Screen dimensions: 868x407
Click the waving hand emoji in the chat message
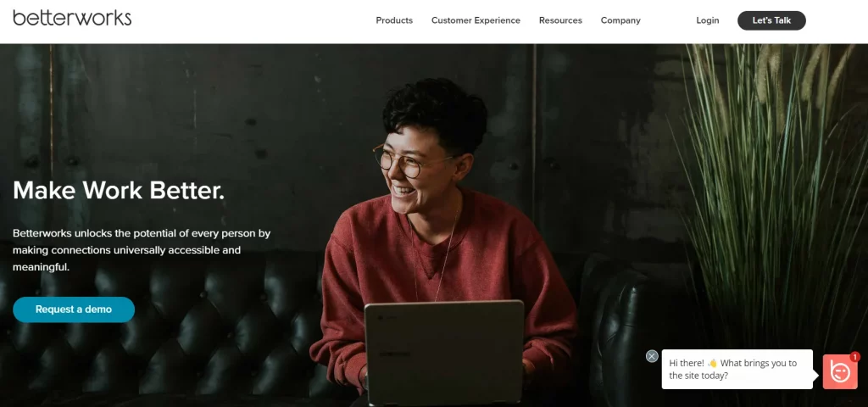712,363
